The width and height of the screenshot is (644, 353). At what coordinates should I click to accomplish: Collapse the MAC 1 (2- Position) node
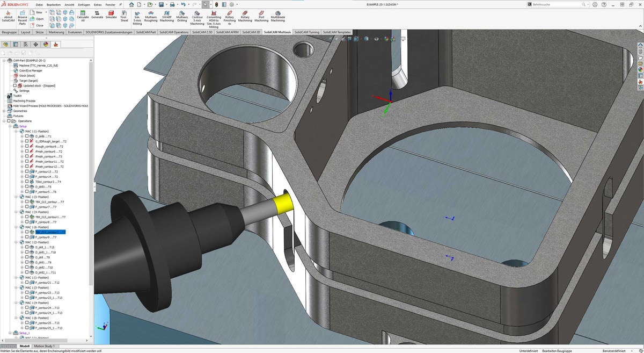tap(16, 242)
